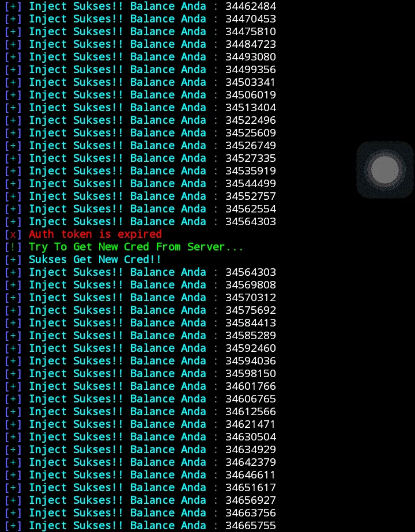
Task: Select balance value 34470453
Action: pos(251,18)
